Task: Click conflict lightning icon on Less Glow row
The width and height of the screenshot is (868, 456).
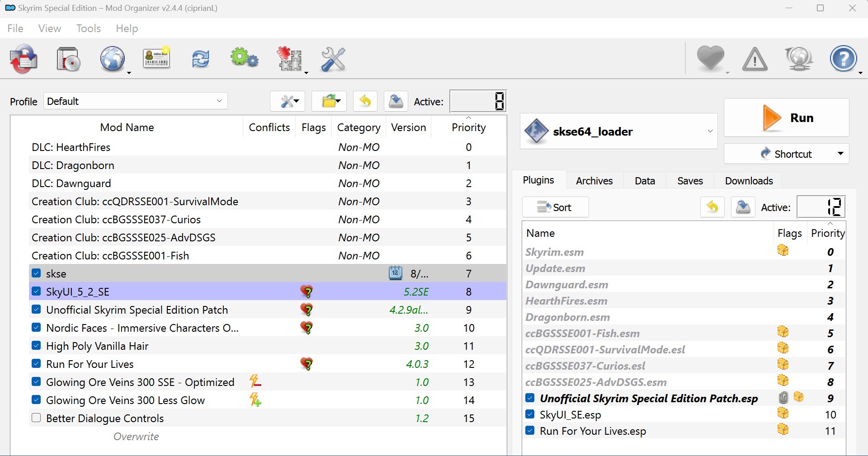Action: click(255, 400)
